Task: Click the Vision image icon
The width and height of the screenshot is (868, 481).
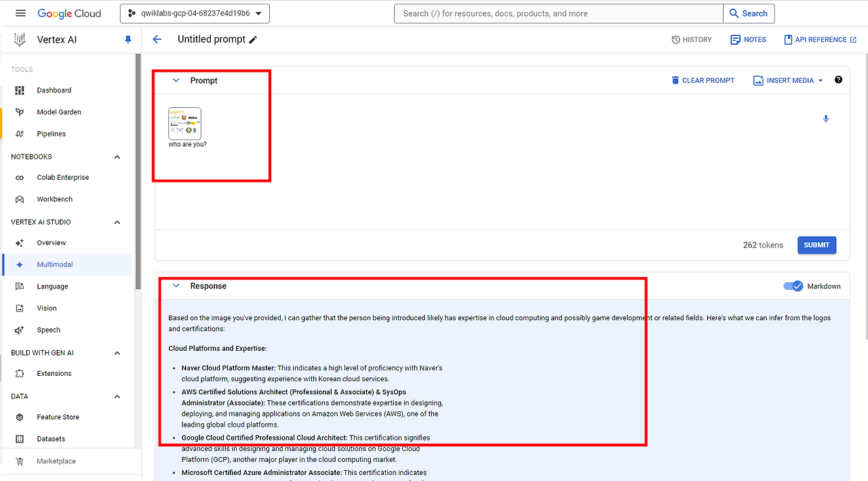Action: pos(20,308)
